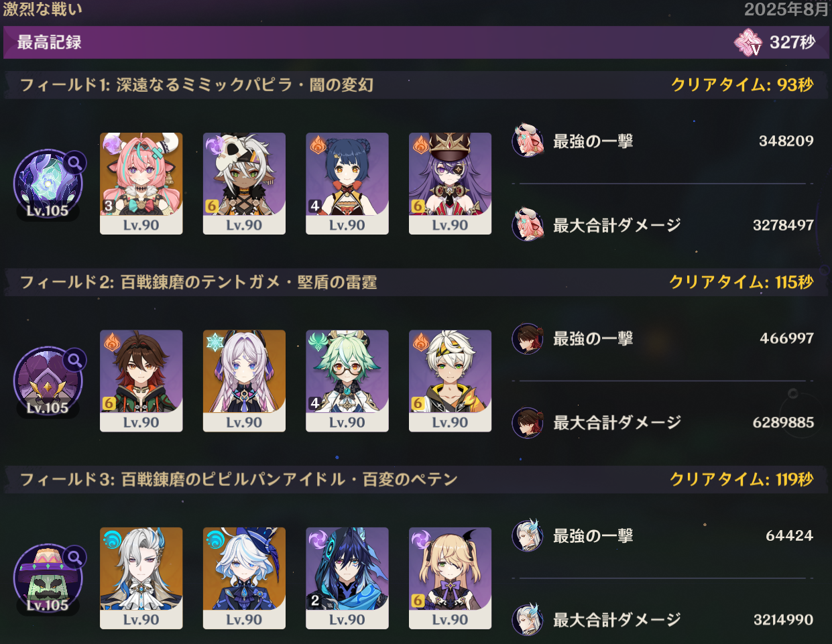Click silver-haired hydro character in Field 3
Viewport: 832px width, 644px height.
(141, 578)
